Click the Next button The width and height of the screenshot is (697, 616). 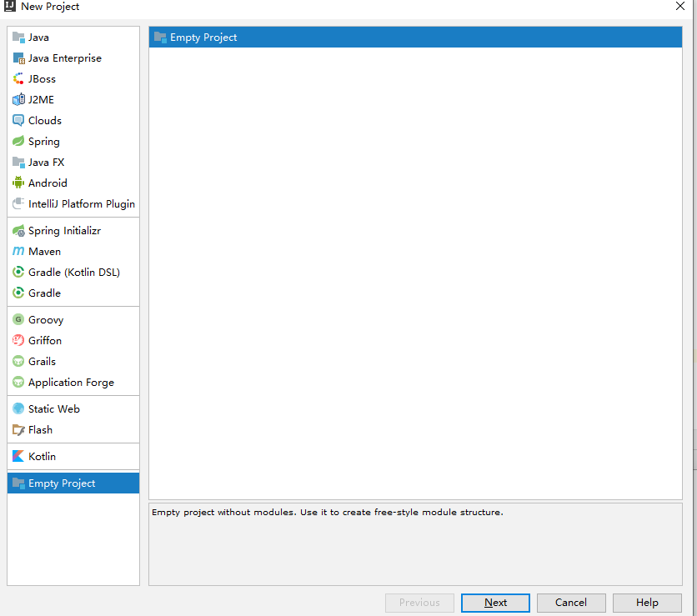495,603
